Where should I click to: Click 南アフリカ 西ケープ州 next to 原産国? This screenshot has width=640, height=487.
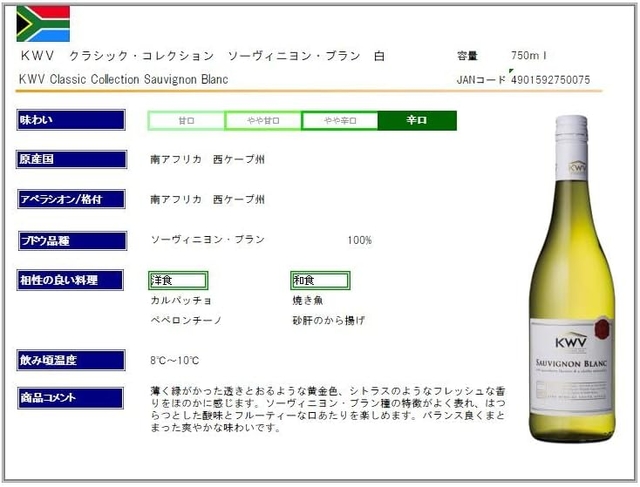(x=207, y=159)
